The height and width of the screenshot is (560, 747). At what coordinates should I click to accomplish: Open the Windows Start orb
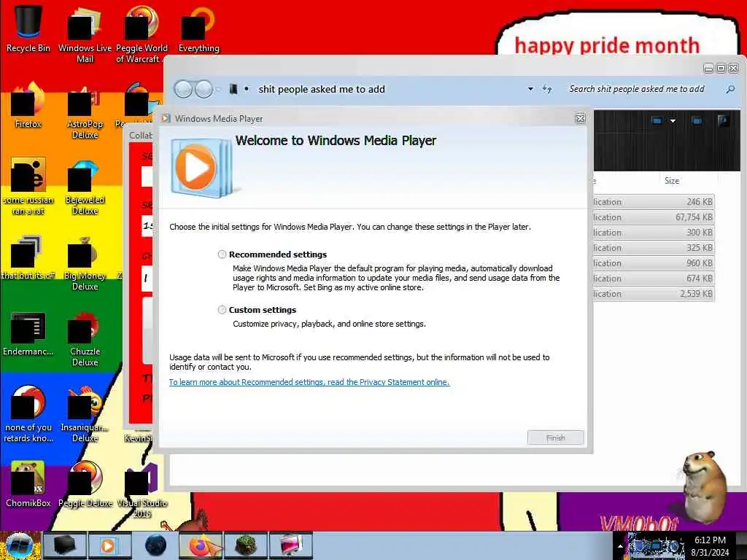point(19,545)
